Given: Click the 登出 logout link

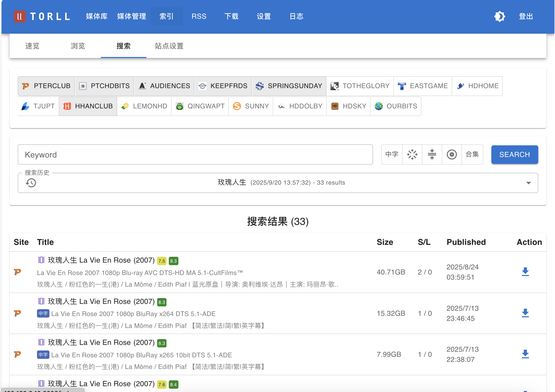Looking at the screenshot, I should [526, 16].
